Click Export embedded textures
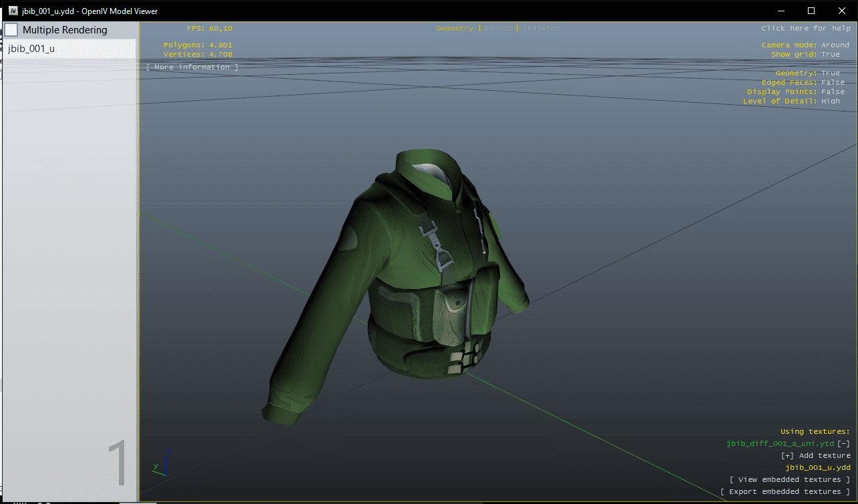 click(785, 492)
